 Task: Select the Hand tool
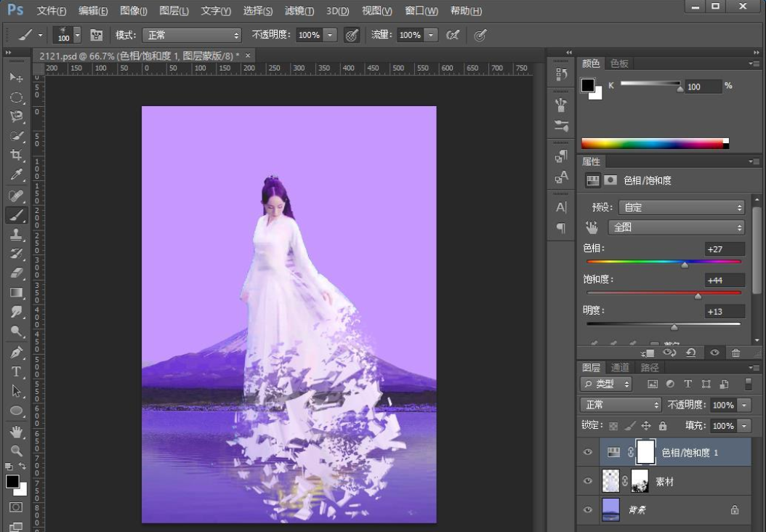tap(16, 432)
